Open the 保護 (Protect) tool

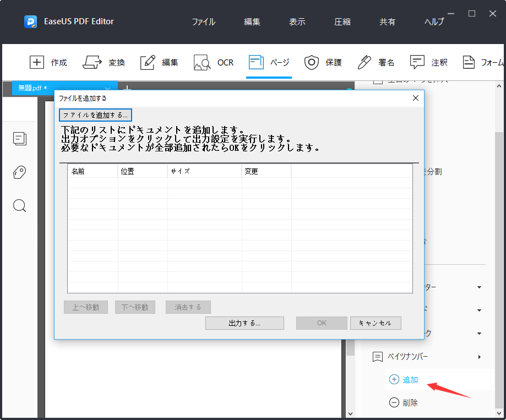click(x=323, y=62)
